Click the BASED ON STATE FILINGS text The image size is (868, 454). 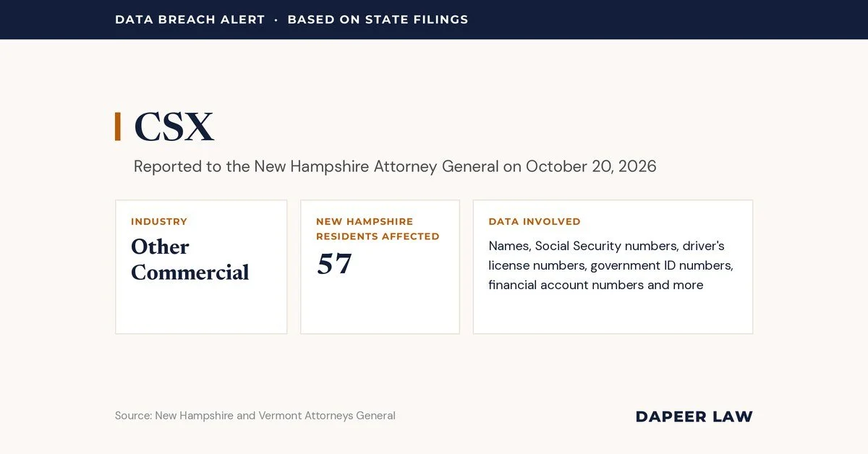click(378, 20)
